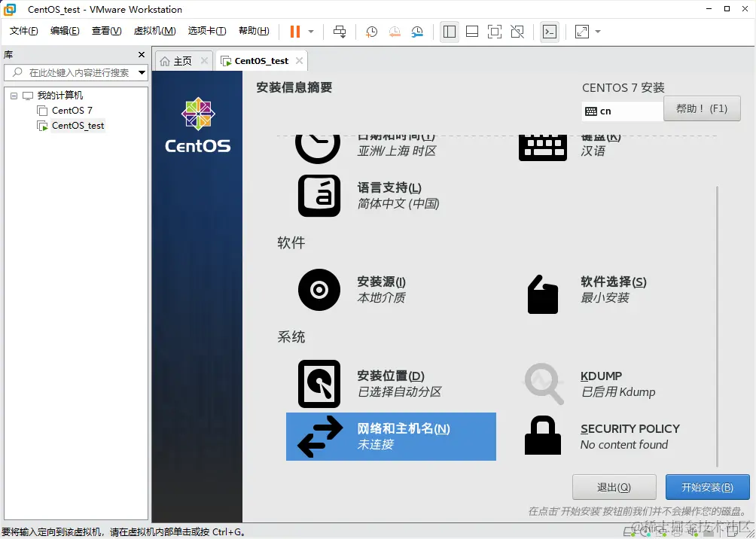Viewport: 756px width, 539px height.
Task: Open KDUMP settings via the magnifier icon
Action: [x=543, y=383]
